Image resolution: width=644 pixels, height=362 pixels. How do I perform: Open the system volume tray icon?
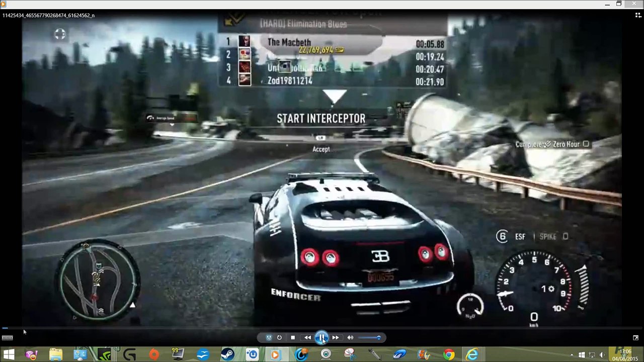602,355
